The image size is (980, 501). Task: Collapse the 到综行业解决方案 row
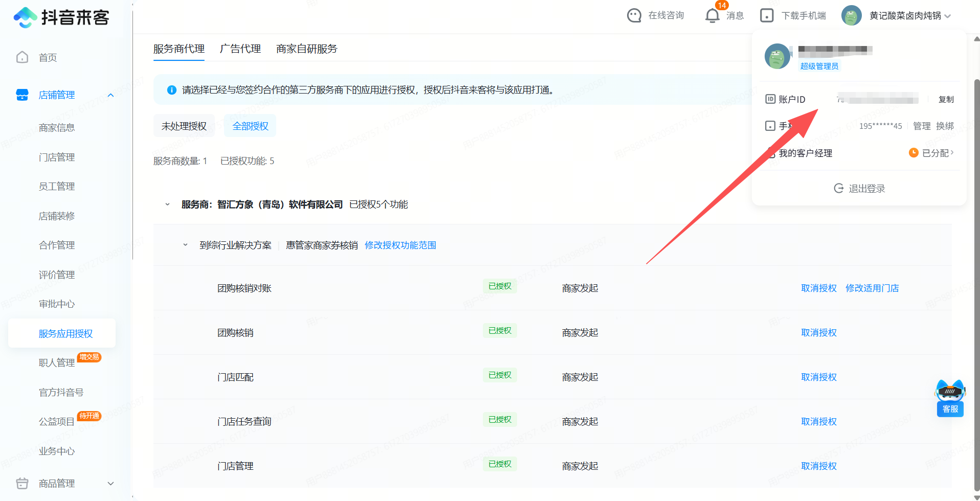click(185, 245)
